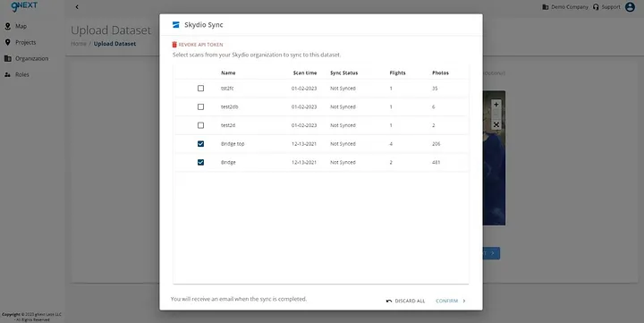Screen dimensions: 644x323
Task: Click the Not Synced status of tst2fc
Action: point(343,89)
